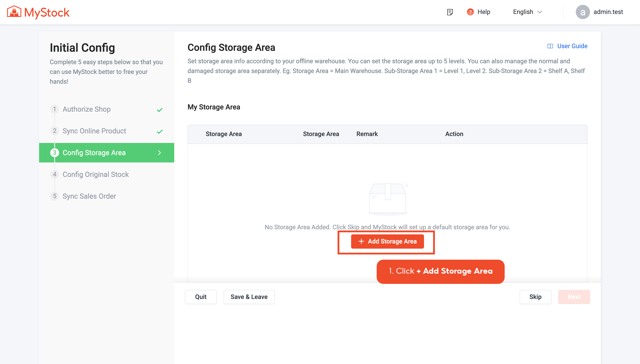
Task: Select the Sync Sales Order step
Action: pos(89,196)
